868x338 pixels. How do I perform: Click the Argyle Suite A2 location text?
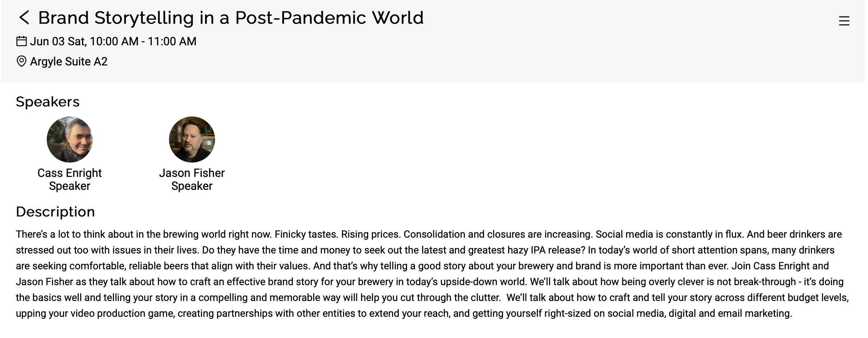(69, 61)
